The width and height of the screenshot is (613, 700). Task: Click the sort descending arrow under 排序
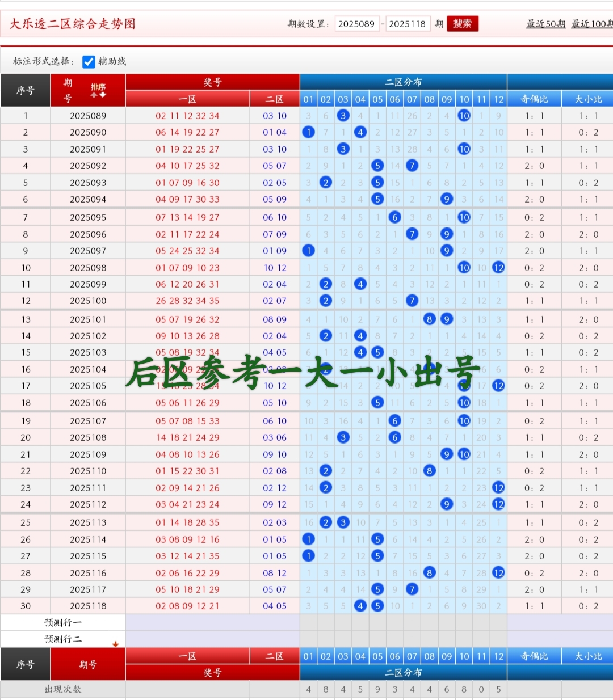pyautogui.click(x=103, y=95)
